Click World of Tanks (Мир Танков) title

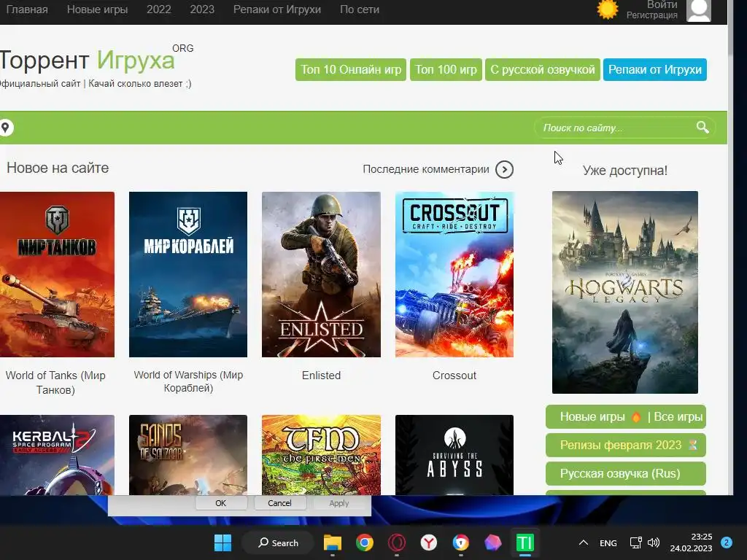[55, 382]
